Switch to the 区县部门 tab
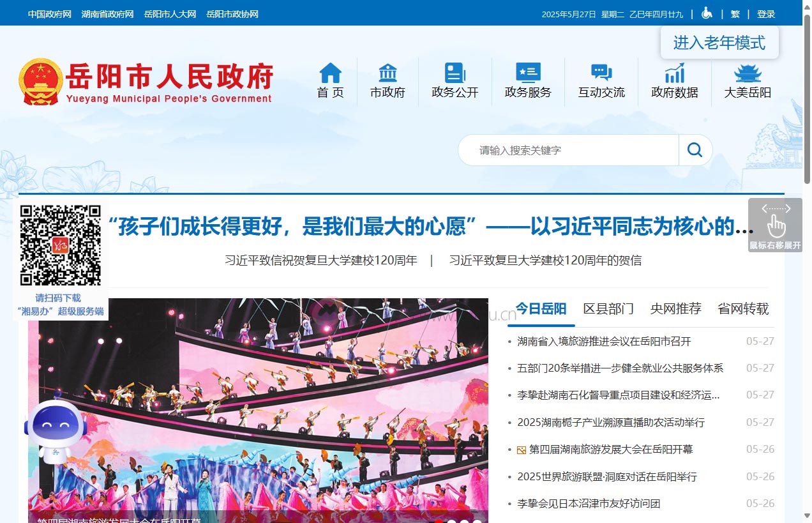Viewport: 812px width, 523px height. pyautogui.click(x=608, y=308)
